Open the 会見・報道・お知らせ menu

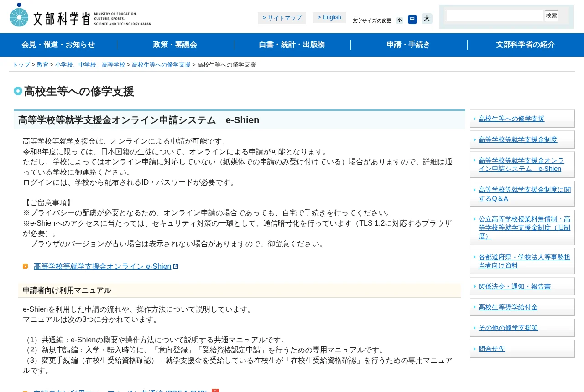[58, 45]
